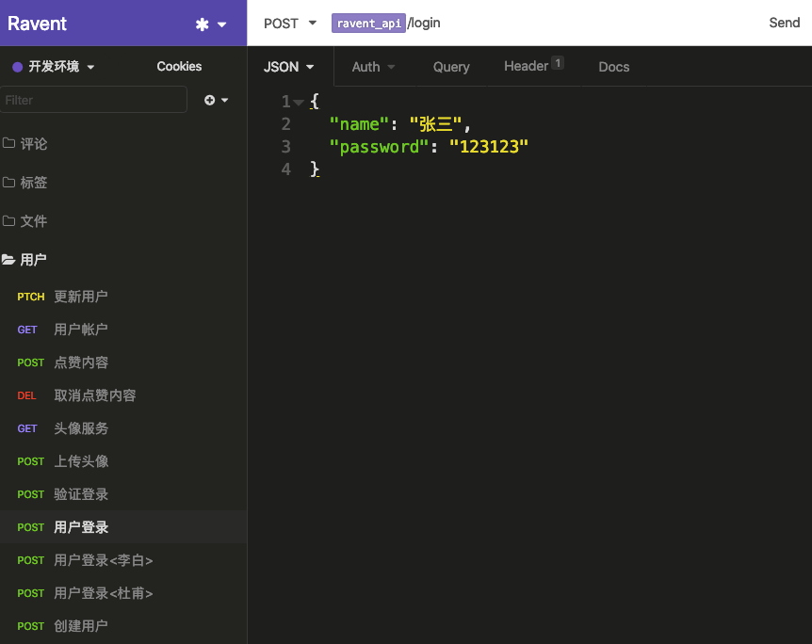Open the 开发环境 environment dropdown

click(54, 66)
